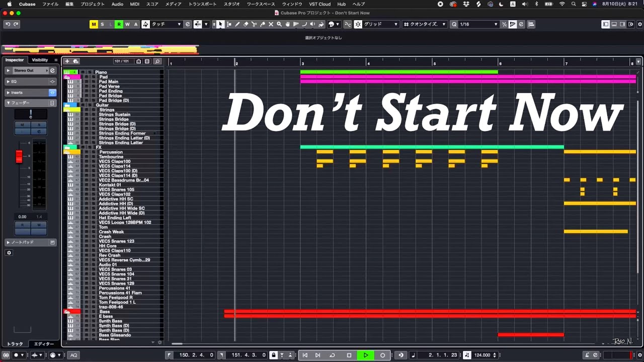644x362 pixels.
Task: Toggle global Solo S button
Action: [102, 24]
